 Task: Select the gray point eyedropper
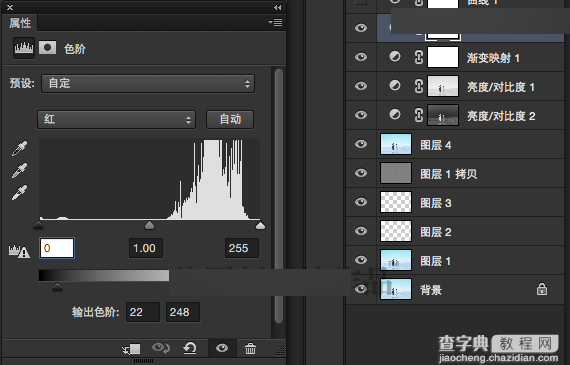point(19,170)
